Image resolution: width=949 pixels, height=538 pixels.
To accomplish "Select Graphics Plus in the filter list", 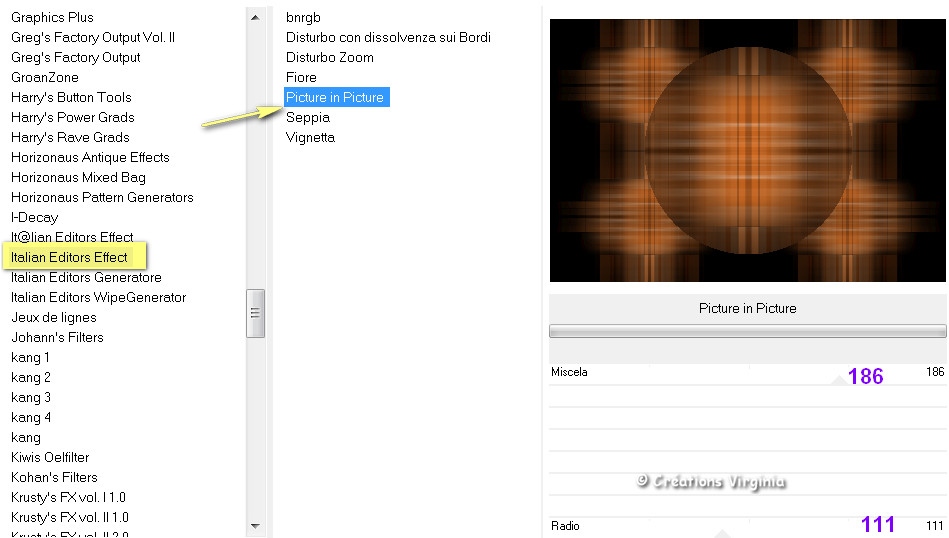I will (x=52, y=18).
